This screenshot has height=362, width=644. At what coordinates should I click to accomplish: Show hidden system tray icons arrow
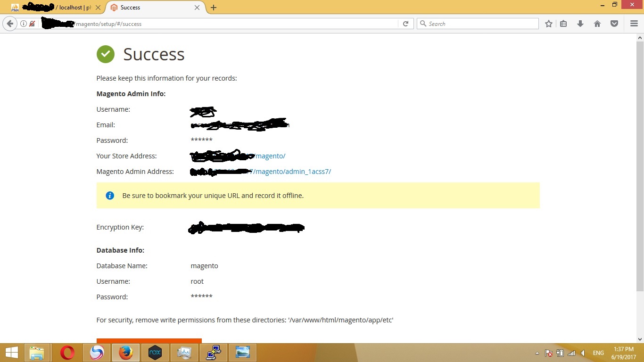point(537,353)
